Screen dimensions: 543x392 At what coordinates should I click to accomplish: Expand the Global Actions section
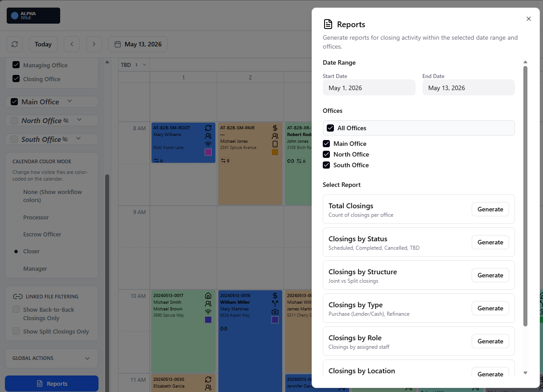tap(52, 358)
